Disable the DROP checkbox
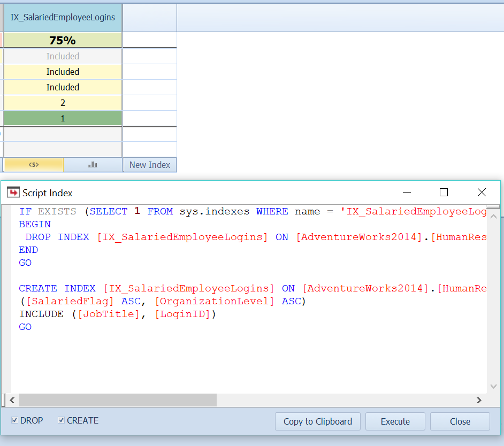 click(14, 420)
